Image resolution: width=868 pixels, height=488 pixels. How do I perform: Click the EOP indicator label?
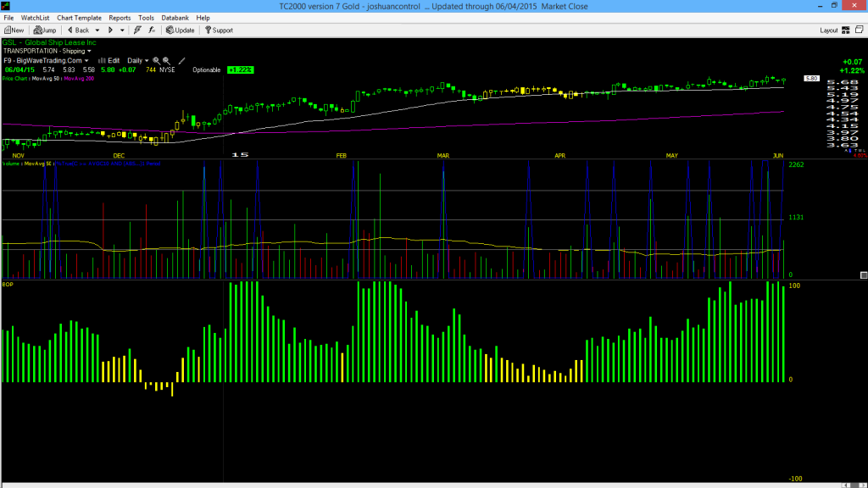[x=8, y=285]
